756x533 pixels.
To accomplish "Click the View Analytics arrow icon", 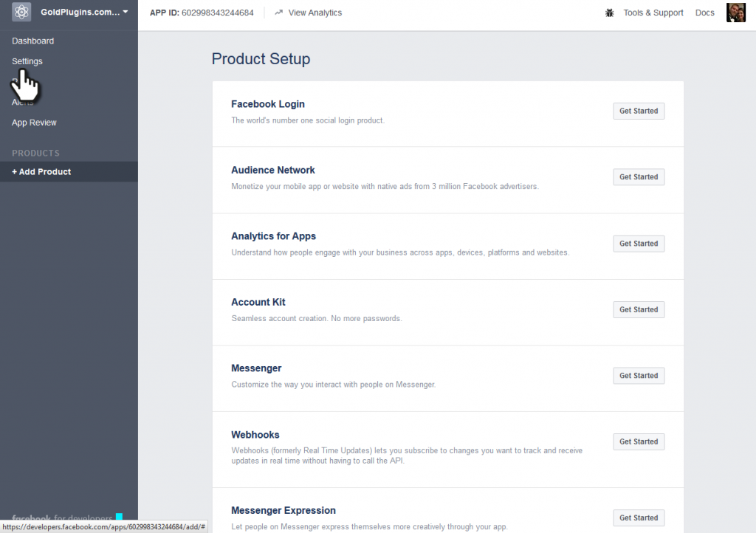I will (278, 12).
